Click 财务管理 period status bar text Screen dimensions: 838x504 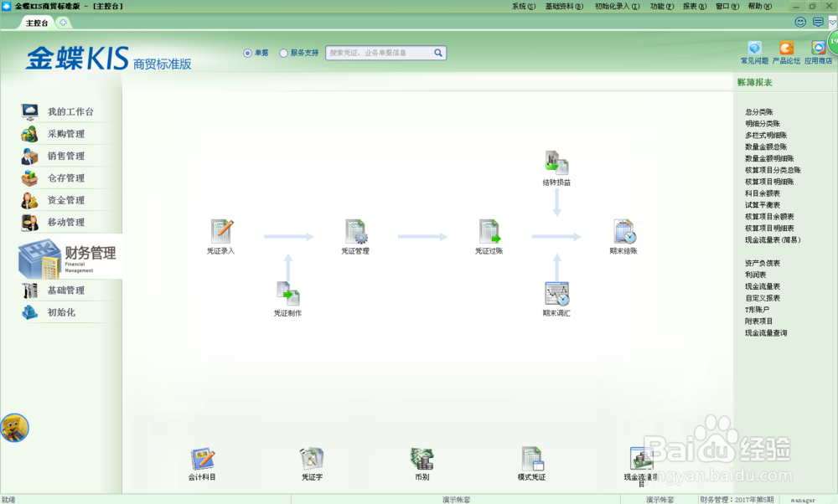737,500
